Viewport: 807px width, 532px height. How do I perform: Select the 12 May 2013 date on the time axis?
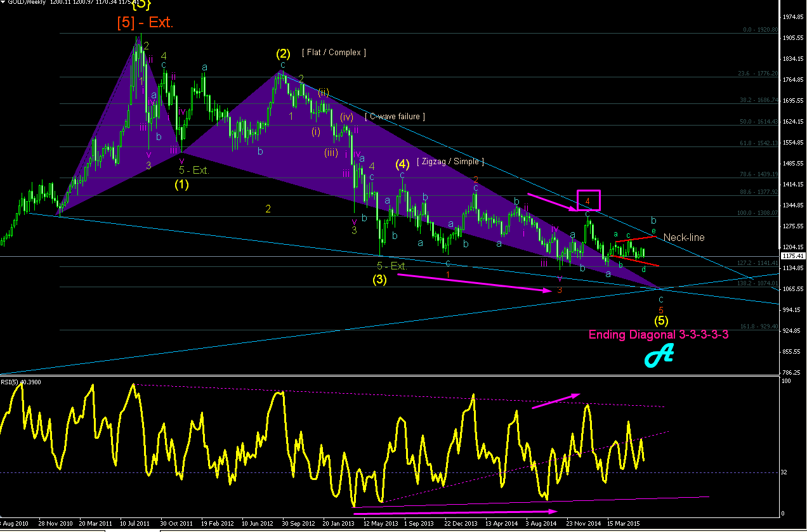tap(381, 524)
